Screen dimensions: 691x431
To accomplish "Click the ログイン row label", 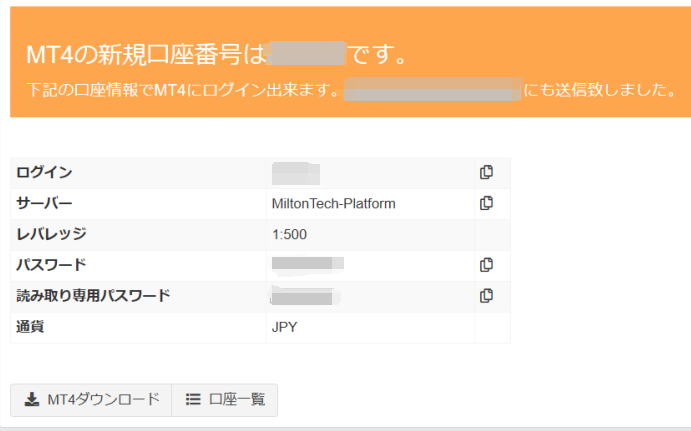I will click(44, 173).
